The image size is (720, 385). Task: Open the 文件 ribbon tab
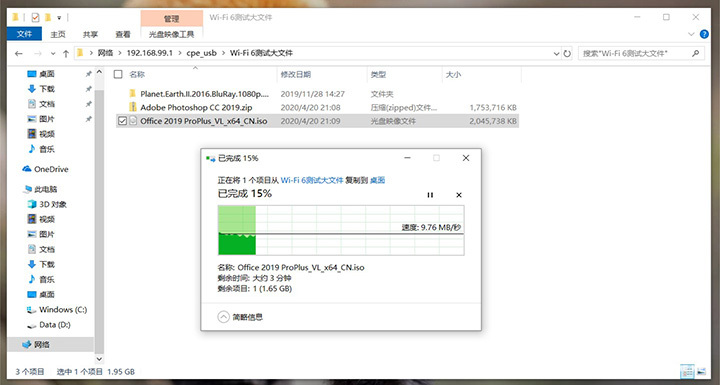(24, 34)
